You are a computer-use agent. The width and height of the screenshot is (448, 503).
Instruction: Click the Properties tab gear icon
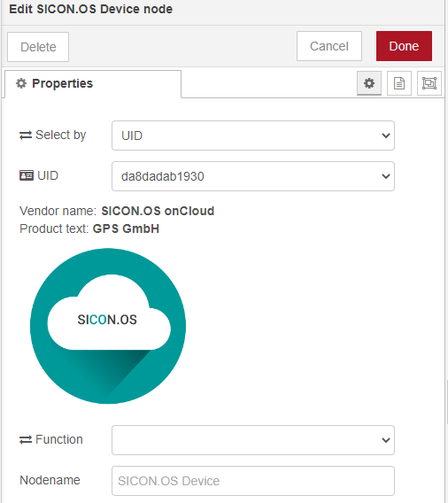point(21,83)
